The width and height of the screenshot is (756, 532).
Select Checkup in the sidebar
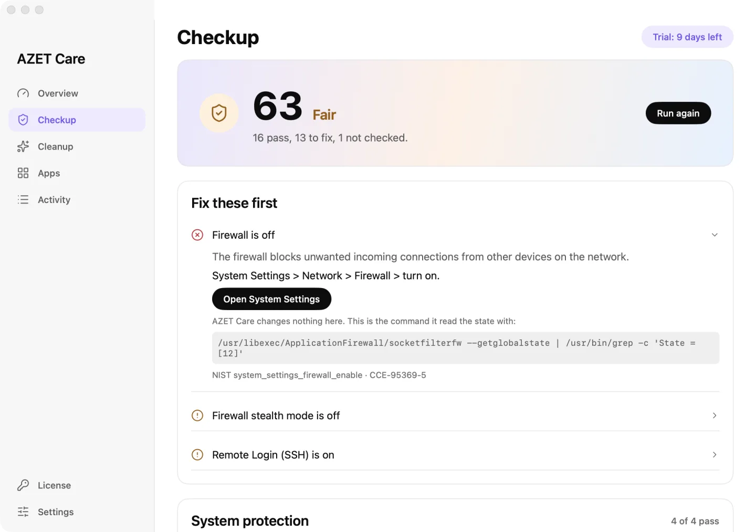point(77,120)
